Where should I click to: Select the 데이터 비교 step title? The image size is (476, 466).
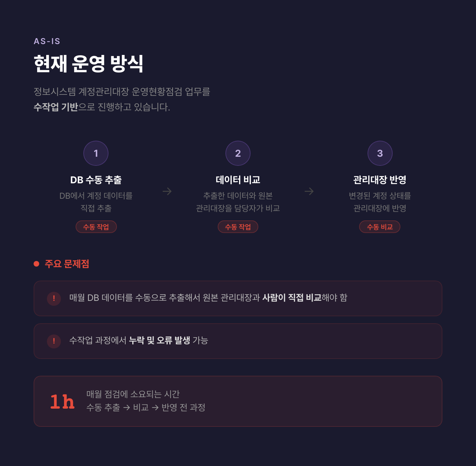pyautogui.click(x=238, y=180)
